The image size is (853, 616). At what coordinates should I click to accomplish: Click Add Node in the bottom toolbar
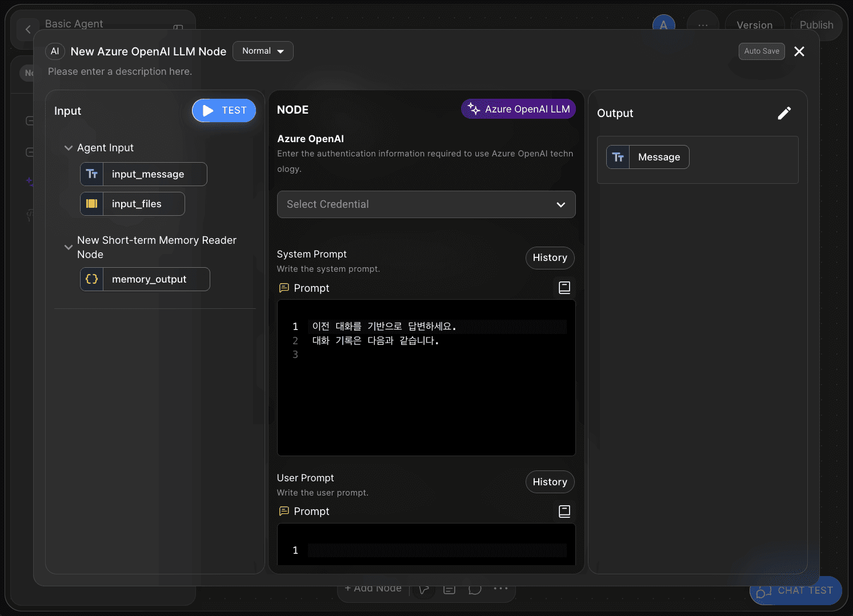[373, 589]
